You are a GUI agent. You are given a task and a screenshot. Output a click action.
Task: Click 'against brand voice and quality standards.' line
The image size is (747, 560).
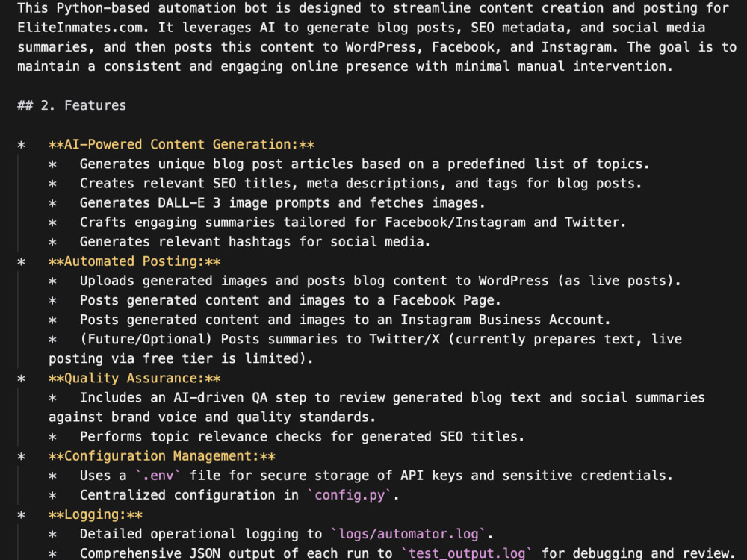coord(212,417)
